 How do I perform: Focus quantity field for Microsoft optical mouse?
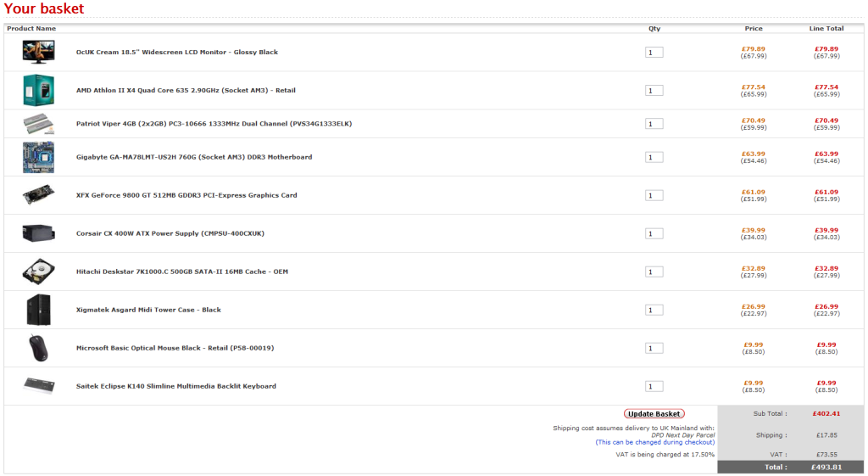pyautogui.click(x=654, y=349)
